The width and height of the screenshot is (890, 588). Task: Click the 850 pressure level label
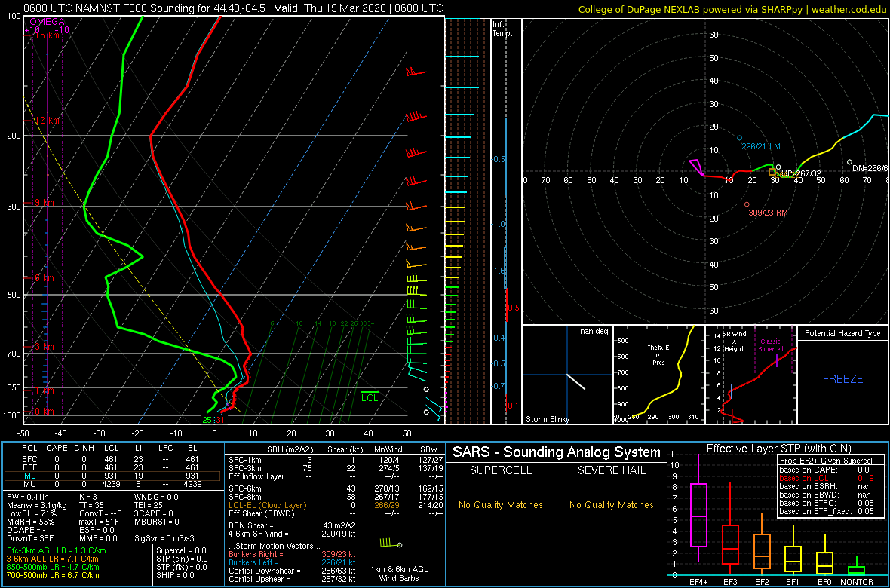pyautogui.click(x=12, y=388)
